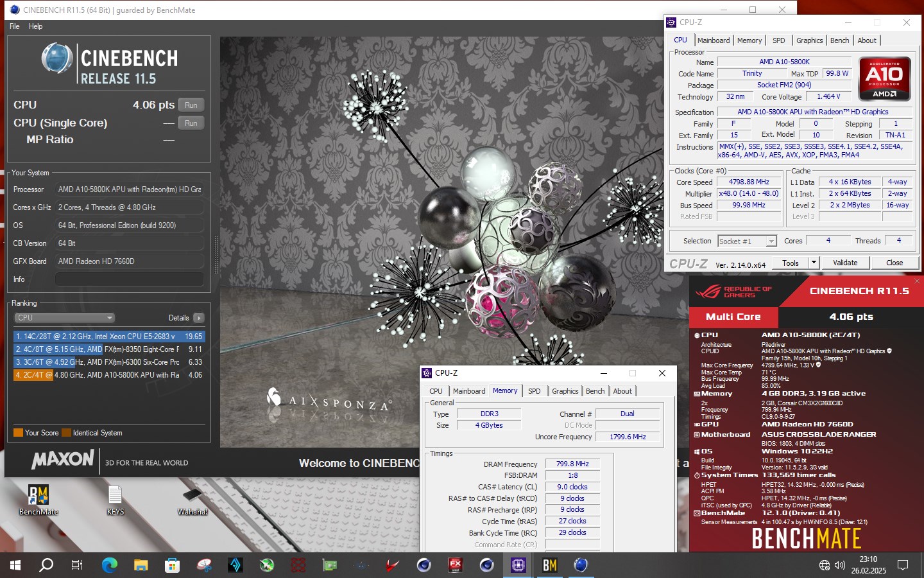Select ranking row AMD A10-5800K APU
The width and height of the screenshot is (924, 578).
click(x=108, y=375)
